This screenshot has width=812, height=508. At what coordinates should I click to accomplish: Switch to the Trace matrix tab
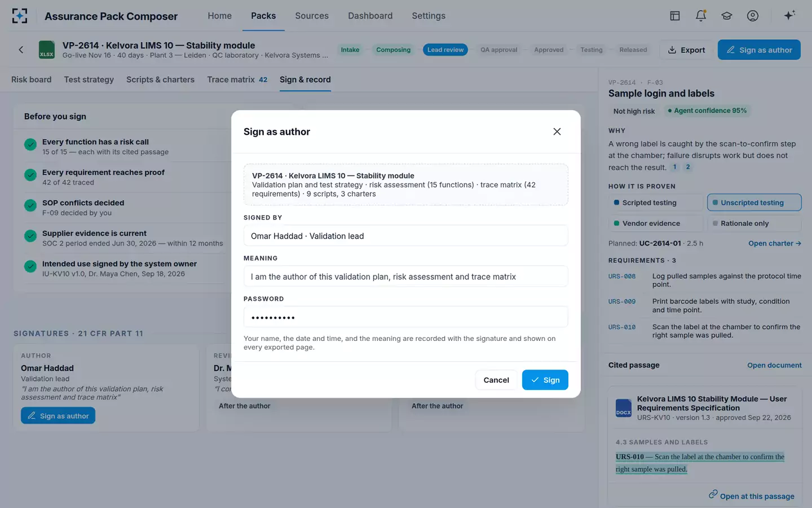[x=237, y=80]
